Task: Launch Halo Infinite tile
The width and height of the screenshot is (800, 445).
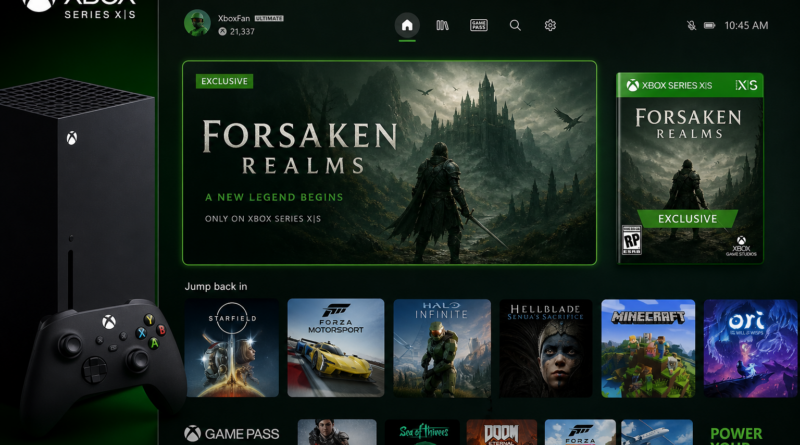Action: (442, 348)
